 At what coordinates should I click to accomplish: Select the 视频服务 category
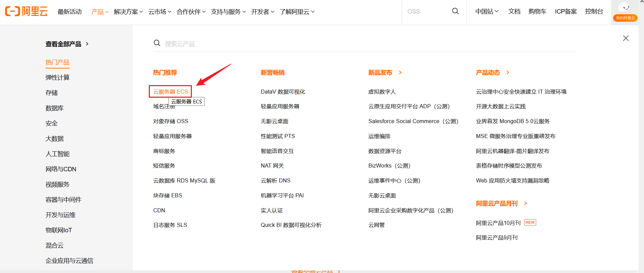(57, 184)
